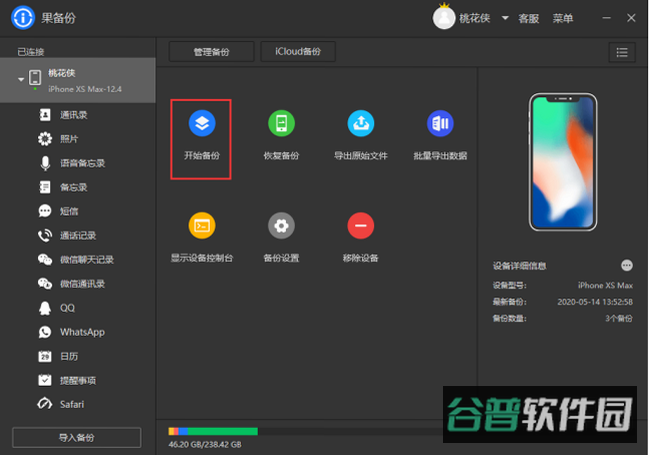Open 备份设置 backup settings gear
Viewport: 649px width, 455px height.
coord(281,226)
